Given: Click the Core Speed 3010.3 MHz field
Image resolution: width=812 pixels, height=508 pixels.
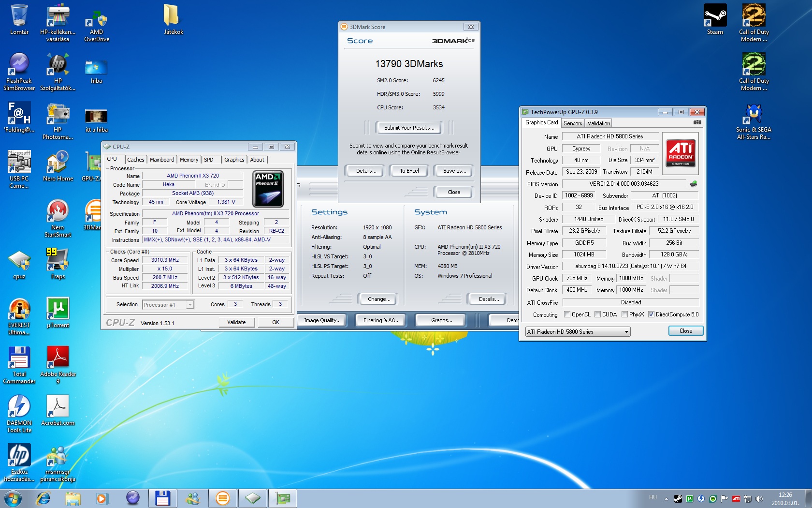Looking at the screenshot, I should pyautogui.click(x=165, y=260).
